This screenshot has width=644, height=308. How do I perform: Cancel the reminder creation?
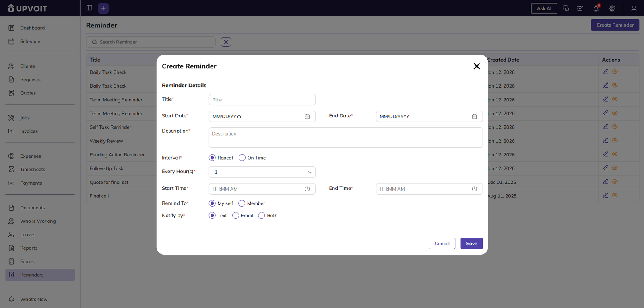click(x=442, y=244)
